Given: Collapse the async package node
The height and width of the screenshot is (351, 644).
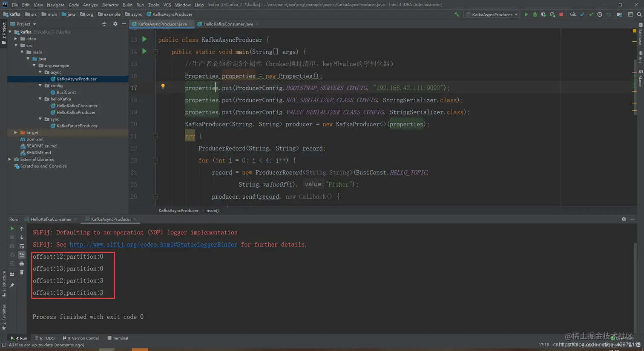Looking at the screenshot, I should (40, 72).
